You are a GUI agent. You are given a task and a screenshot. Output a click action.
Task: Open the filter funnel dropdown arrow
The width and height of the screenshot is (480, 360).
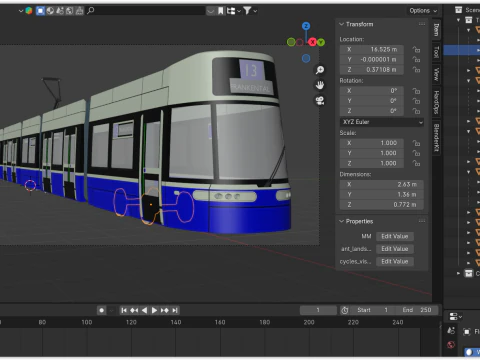(x=255, y=11)
